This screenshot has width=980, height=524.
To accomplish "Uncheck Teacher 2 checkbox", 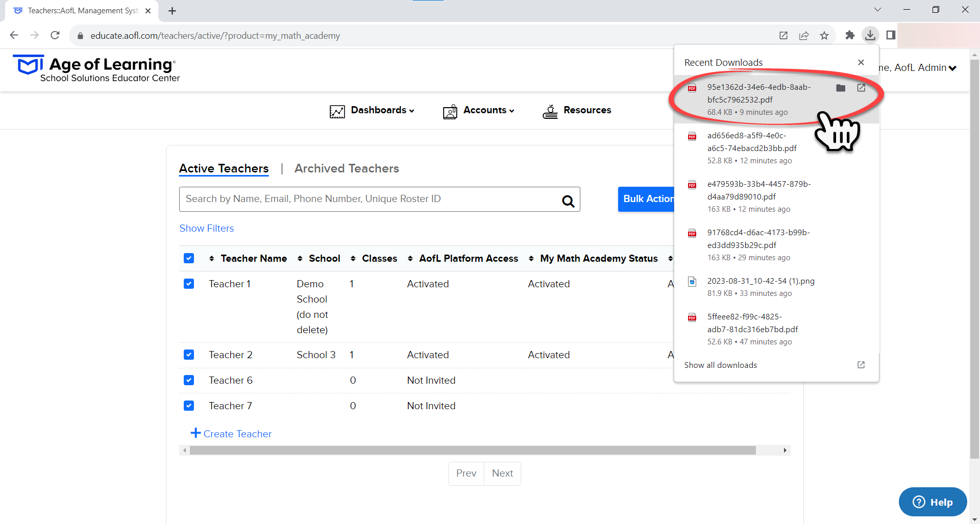I will [189, 355].
